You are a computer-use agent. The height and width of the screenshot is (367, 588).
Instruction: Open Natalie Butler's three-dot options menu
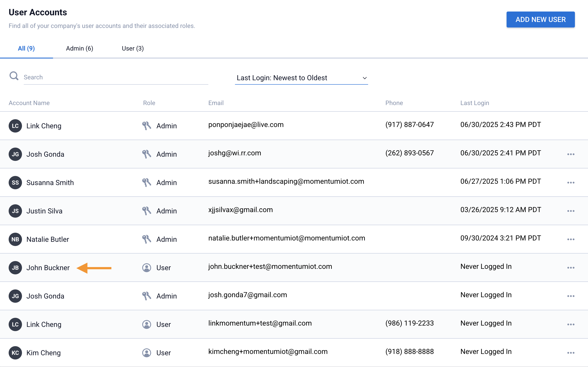(x=570, y=240)
